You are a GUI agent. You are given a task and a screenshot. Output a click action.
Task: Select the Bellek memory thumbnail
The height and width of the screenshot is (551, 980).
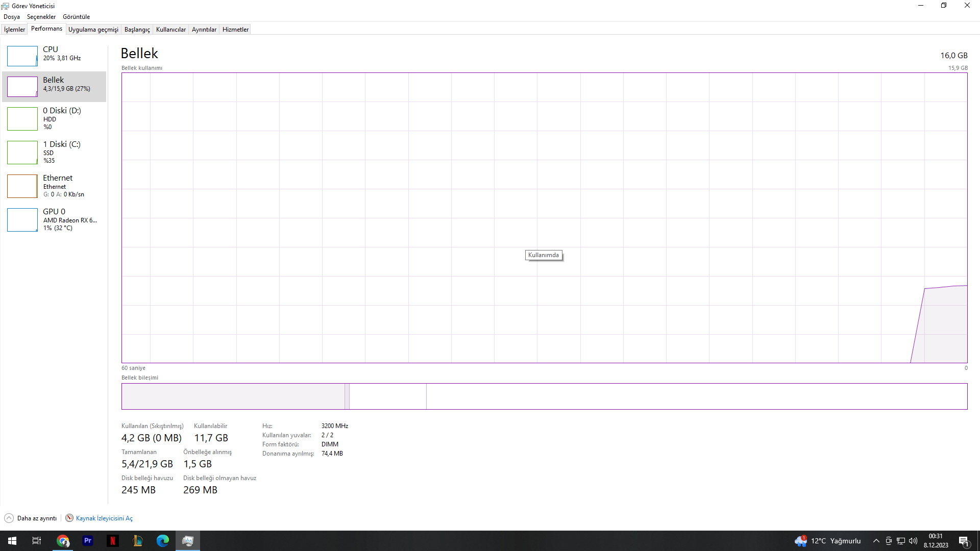[22, 87]
